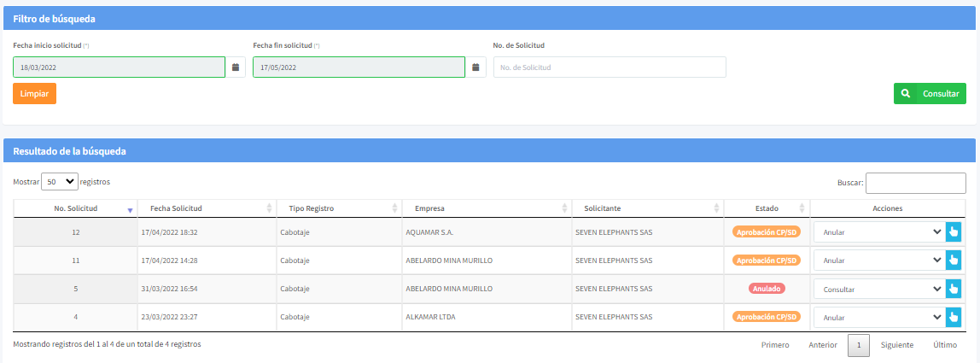Go to Siguiente page
Image resolution: width=980 pixels, height=363 pixels.
897,345
